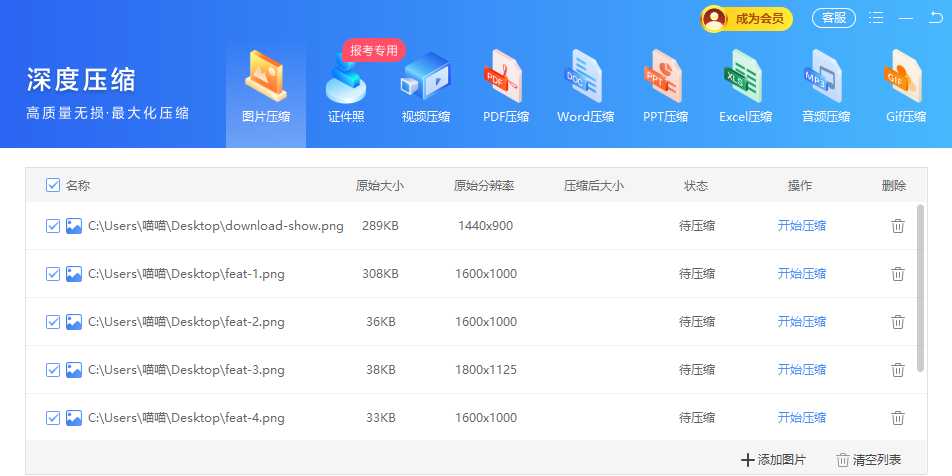Click the 操作 column header
Image resolution: width=952 pixels, height=476 pixels.
coord(800,186)
